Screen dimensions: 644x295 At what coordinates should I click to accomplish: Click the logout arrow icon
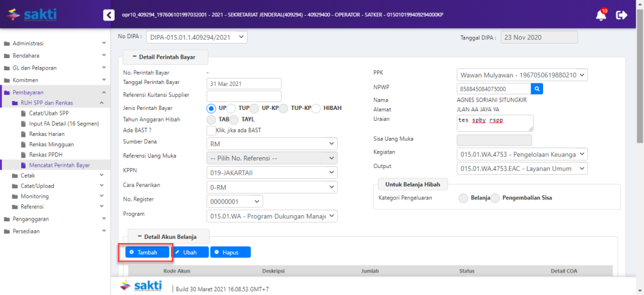pyautogui.click(x=621, y=15)
